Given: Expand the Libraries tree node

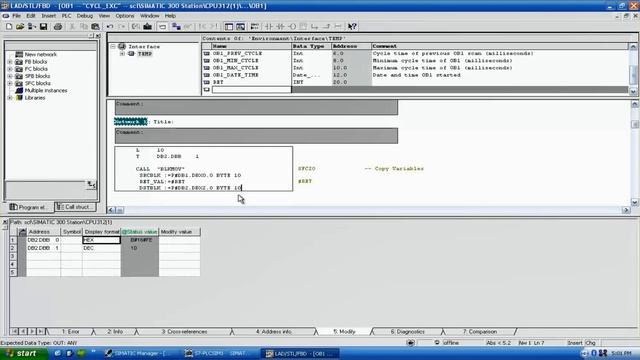Looking at the screenshot, I should [10, 98].
